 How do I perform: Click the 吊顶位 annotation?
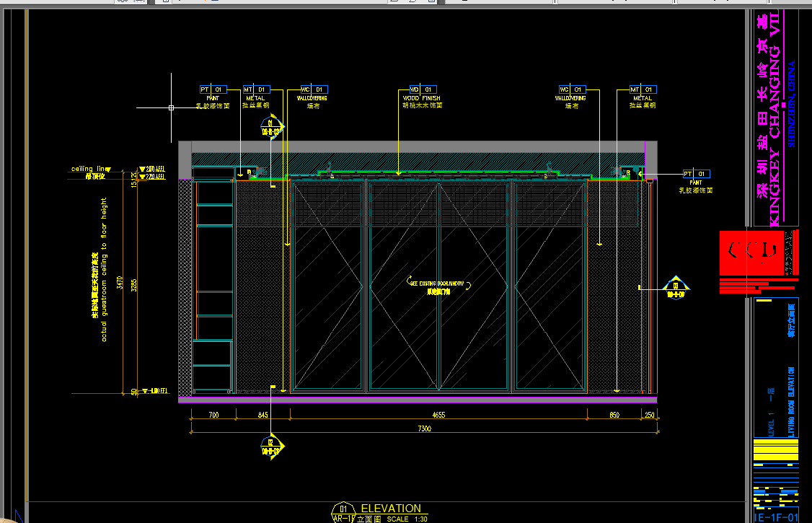tap(95, 176)
